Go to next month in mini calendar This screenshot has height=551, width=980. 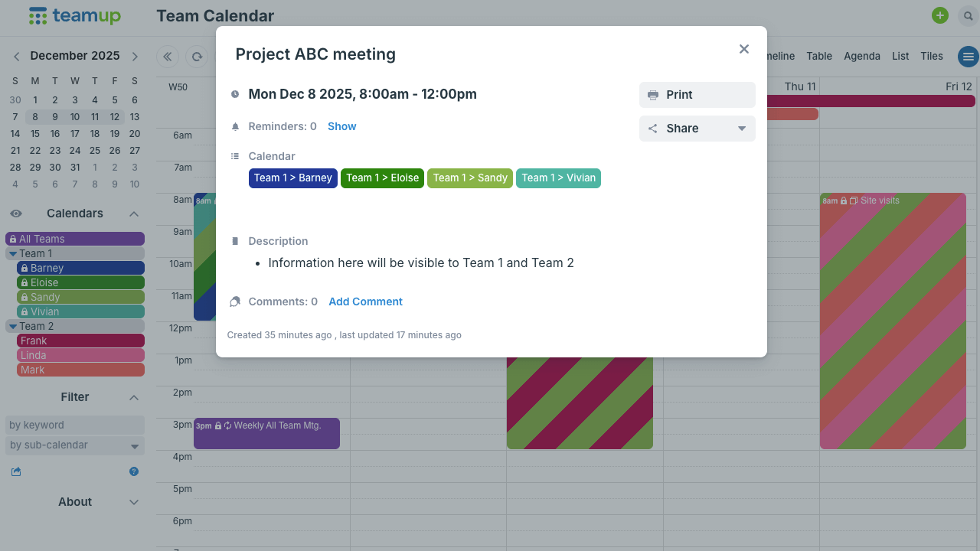135,56
